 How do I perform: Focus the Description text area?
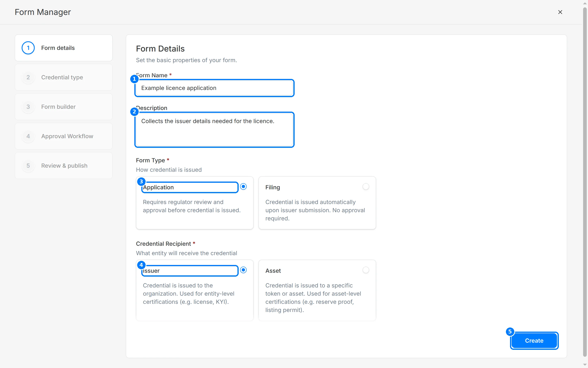click(214, 130)
